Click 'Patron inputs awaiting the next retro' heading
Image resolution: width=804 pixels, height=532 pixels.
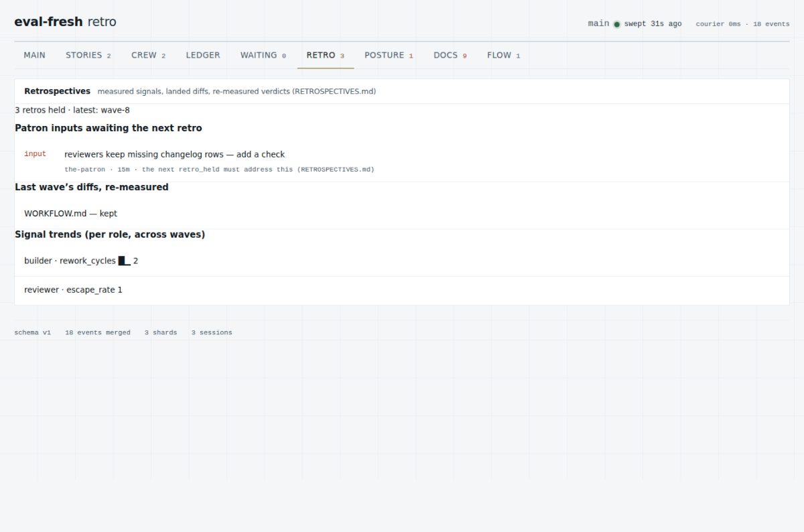pos(109,128)
